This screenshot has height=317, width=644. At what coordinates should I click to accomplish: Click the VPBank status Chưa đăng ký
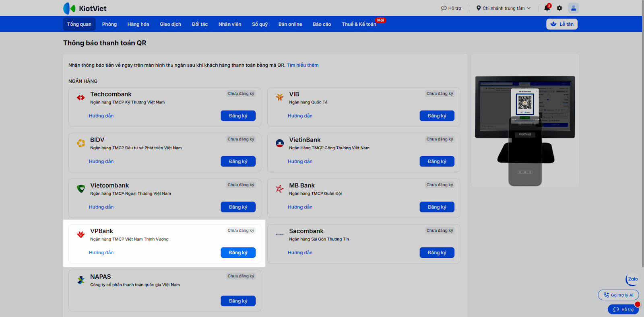[241, 231]
